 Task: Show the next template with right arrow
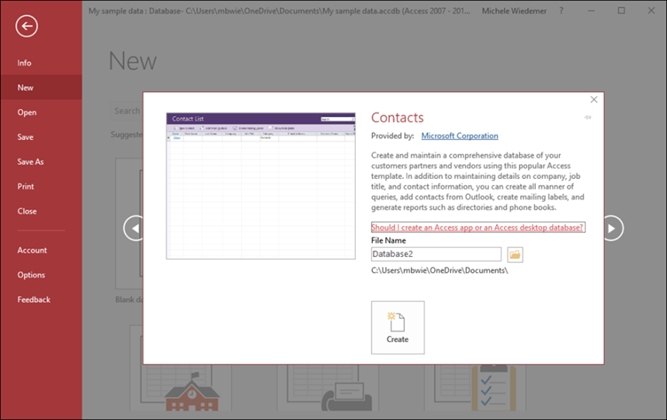(612, 229)
